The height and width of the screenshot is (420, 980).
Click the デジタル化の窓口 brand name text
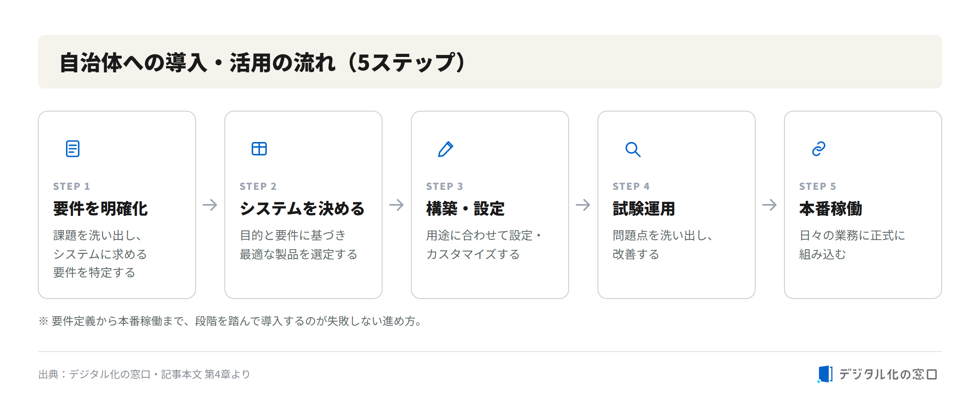(888, 374)
